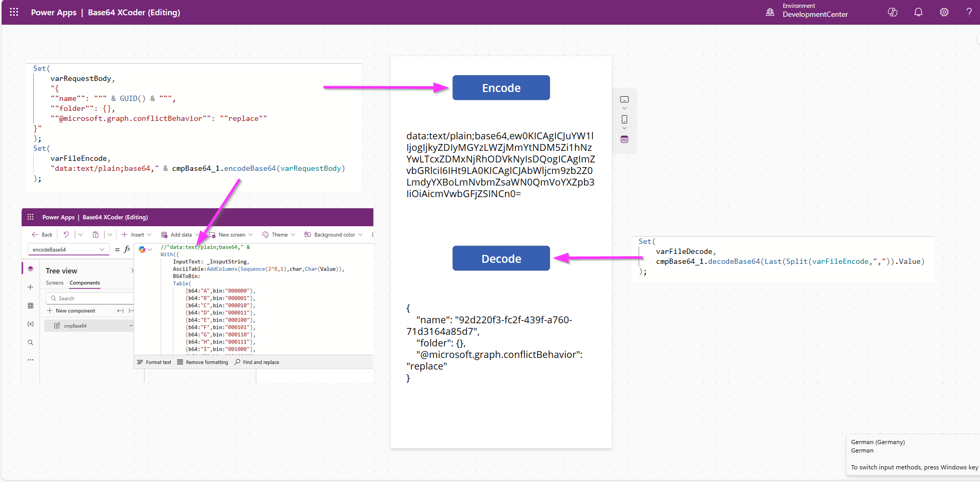
Task: Open the settings gear
Action: (x=944, y=12)
